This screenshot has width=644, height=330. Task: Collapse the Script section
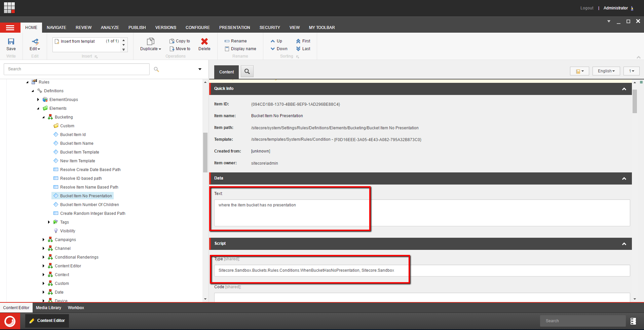coord(624,244)
